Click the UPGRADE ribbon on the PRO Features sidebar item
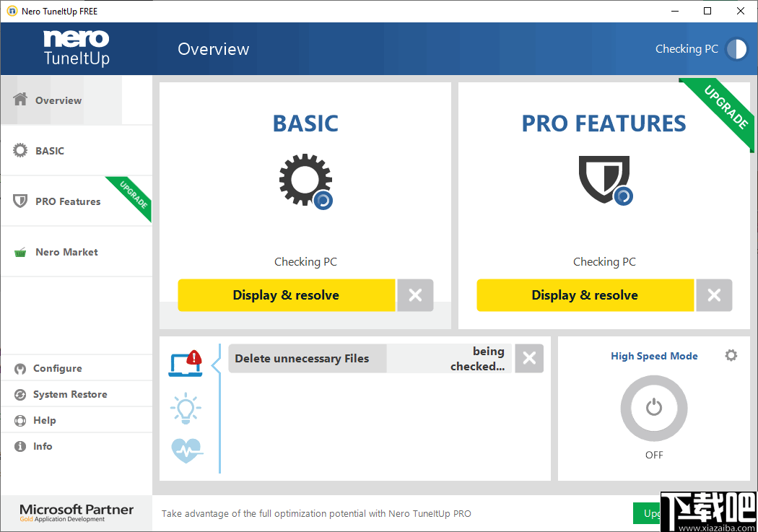The height and width of the screenshot is (532, 758). point(132,196)
